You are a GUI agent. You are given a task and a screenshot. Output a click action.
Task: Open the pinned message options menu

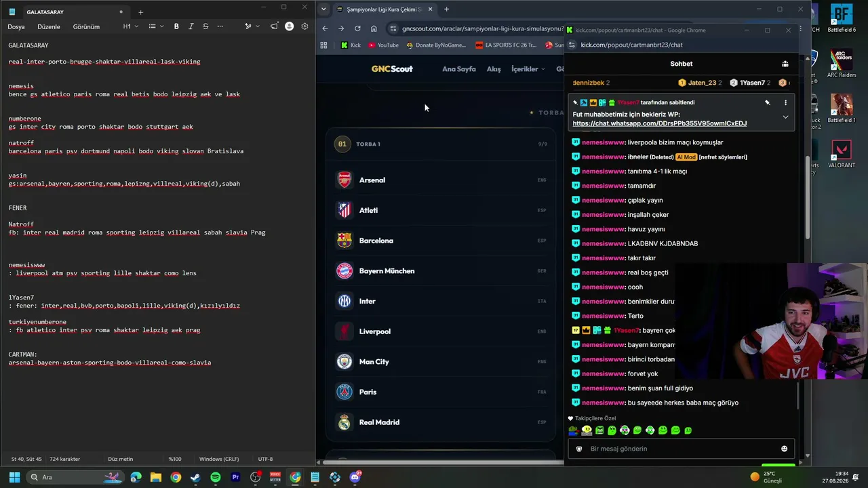click(x=785, y=103)
